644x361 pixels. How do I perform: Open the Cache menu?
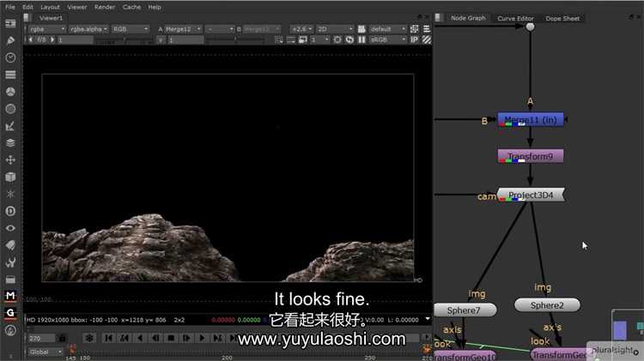[131, 7]
